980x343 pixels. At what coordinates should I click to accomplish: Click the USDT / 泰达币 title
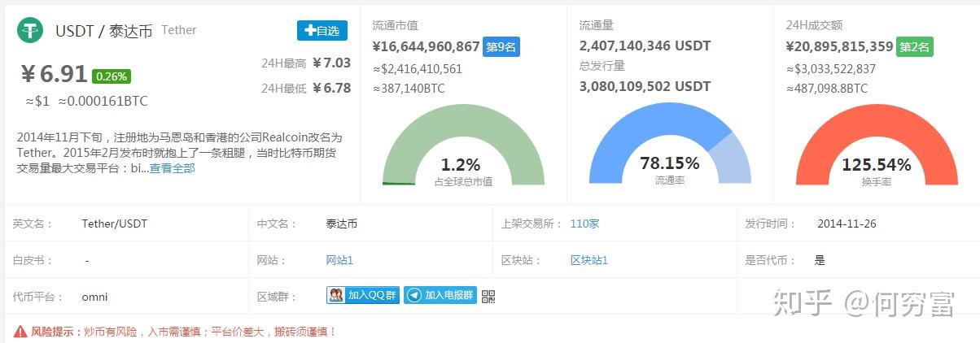point(104,32)
